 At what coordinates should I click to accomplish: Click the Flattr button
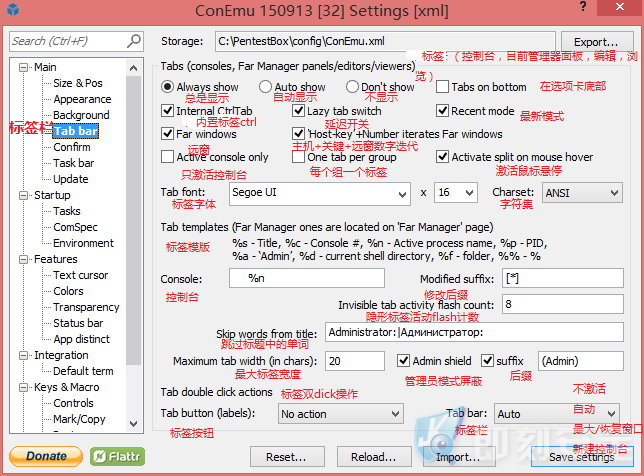pos(117,456)
